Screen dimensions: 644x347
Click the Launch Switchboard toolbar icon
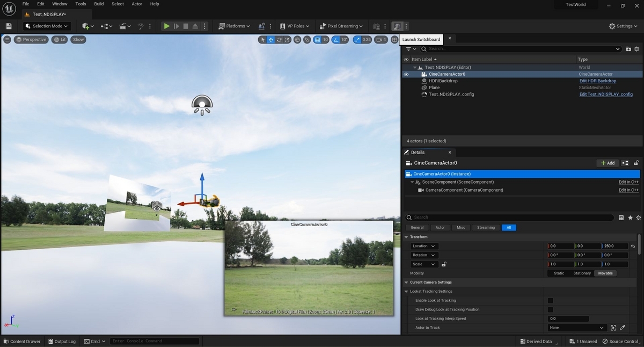pyautogui.click(x=397, y=26)
